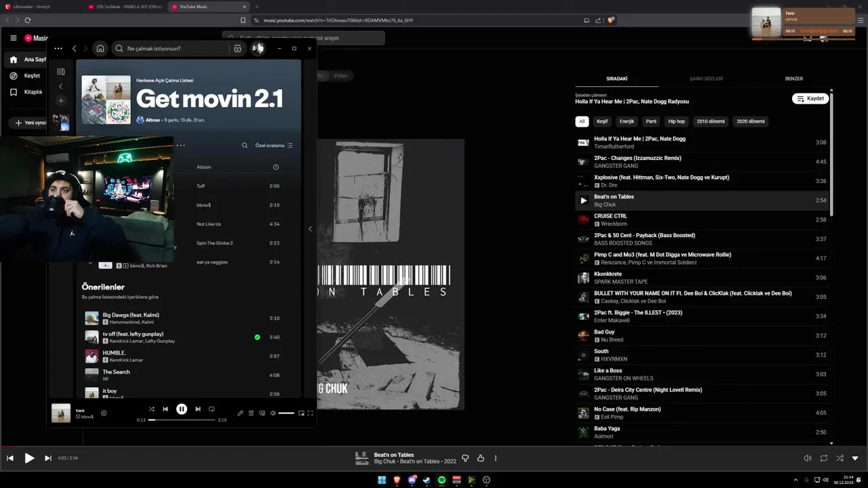The height and width of the screenshot is (488, 868).
Task: Skip to previous track in Spotify
Action: pos(165,409)
